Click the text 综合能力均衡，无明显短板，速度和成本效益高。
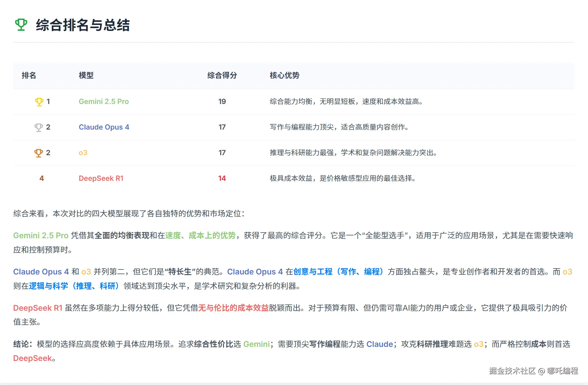 click(347, 101)
